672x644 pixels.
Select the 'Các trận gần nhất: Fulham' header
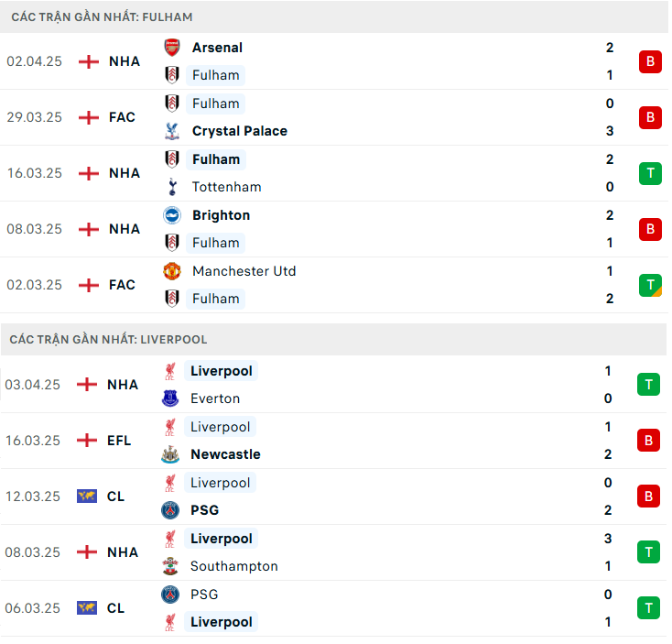pyautogui.click(x=102, y=17)
